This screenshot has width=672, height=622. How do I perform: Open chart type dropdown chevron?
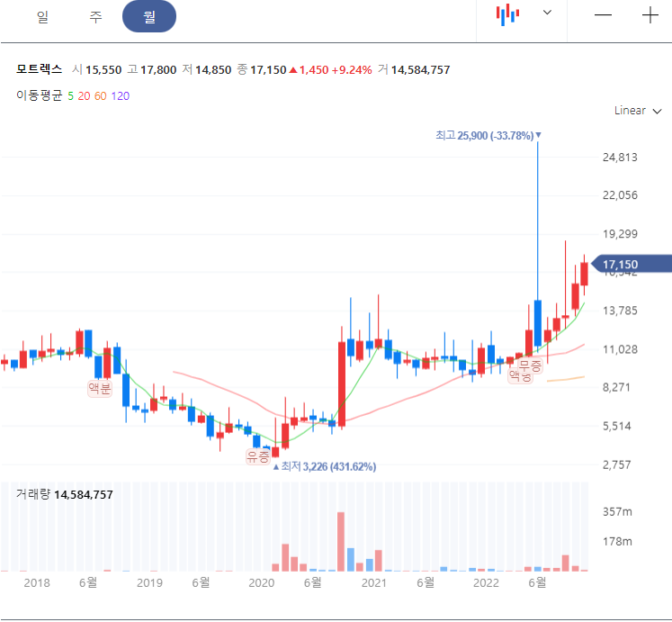point(547,13)
